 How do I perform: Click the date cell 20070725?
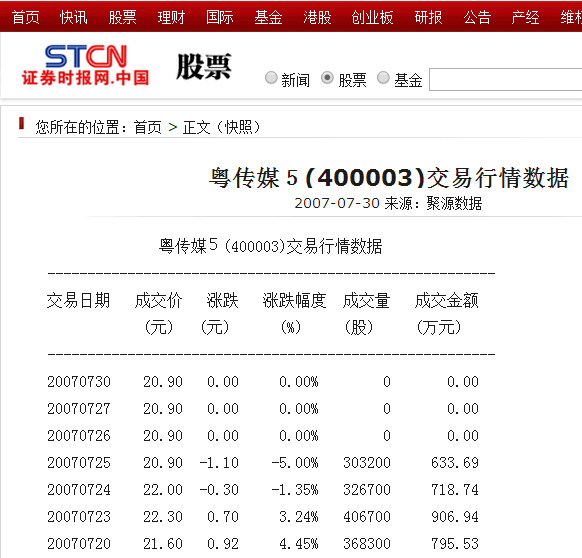(x=79, y=463)
